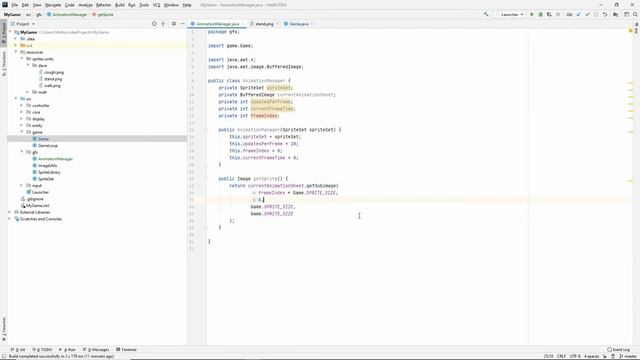Toggle the Favorites side tool window
Screen dimensions: 640x360
pos(4,329)
